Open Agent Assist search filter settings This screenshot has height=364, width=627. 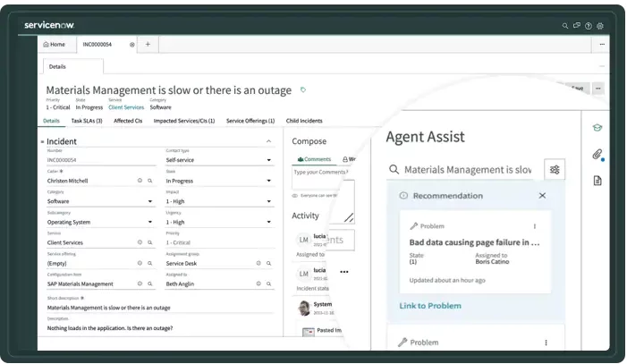coord(555,170)
